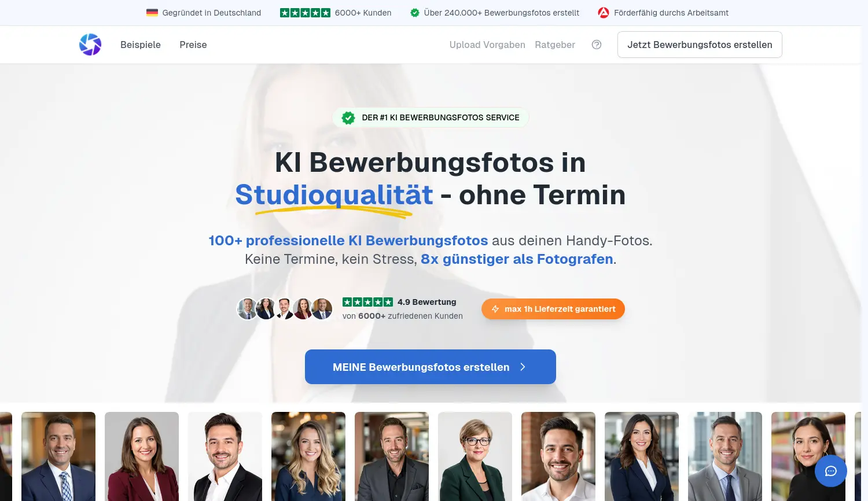The height and width of the screenshot is (501, 868).
Task: Click the top bar five-star rating
Action: [305, 13]
